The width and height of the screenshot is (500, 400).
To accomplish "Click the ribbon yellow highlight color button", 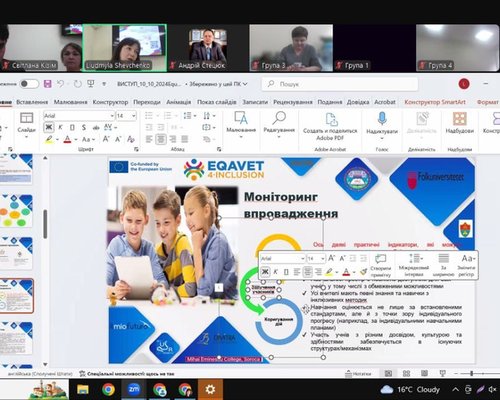I will click(x=49, y=139).
